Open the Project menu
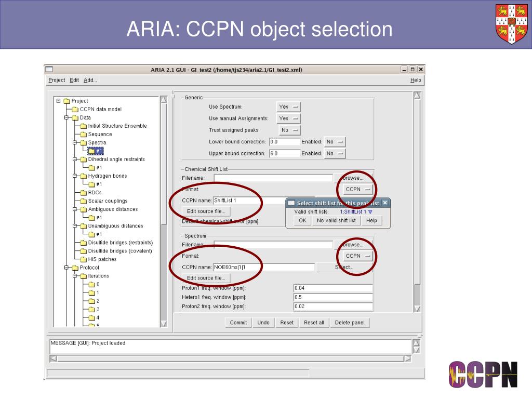Image resolution: width=532 pixels, height=399 pixels. [x=57, y=80]
